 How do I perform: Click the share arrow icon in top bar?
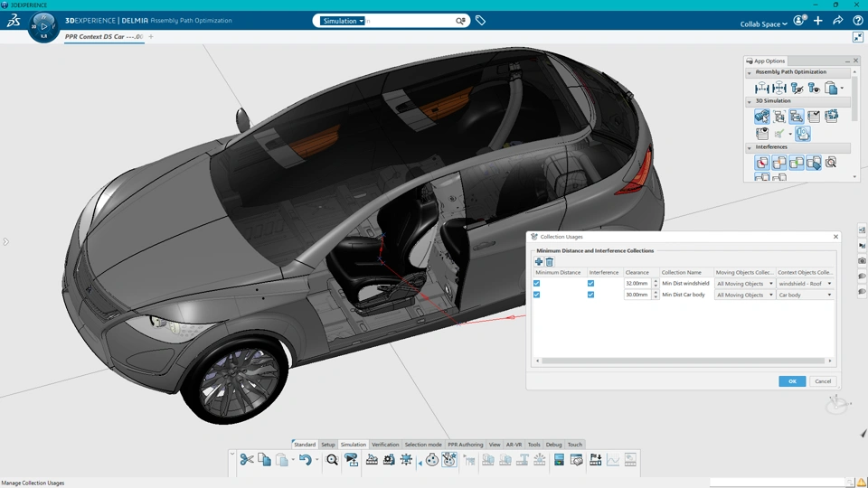pyautogui.click(x=837, y=21)
